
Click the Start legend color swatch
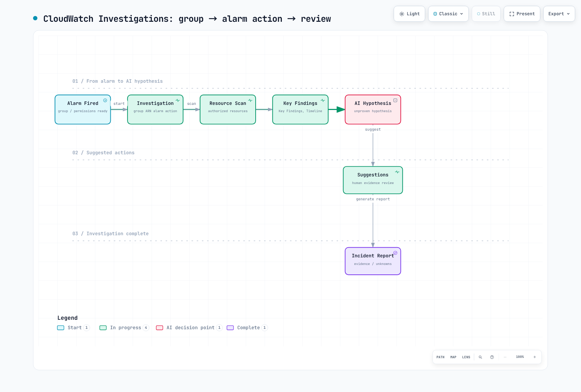point(61,328)
